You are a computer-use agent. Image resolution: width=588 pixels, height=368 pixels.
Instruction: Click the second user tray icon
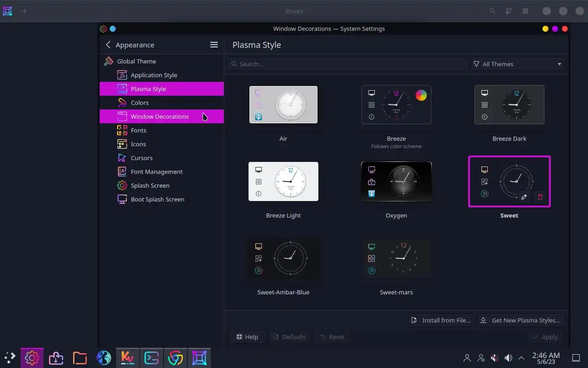click(x=481, y=358)
